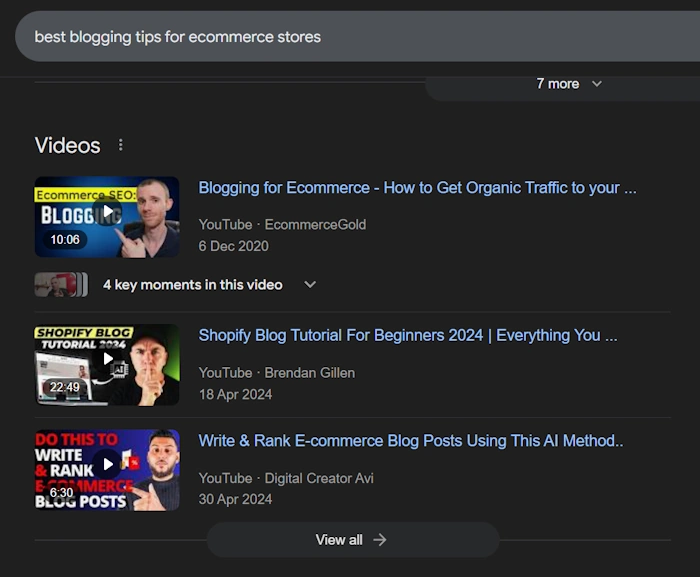Click the 'View all' videos button
The image size is (700, 577).
(353, 540)
